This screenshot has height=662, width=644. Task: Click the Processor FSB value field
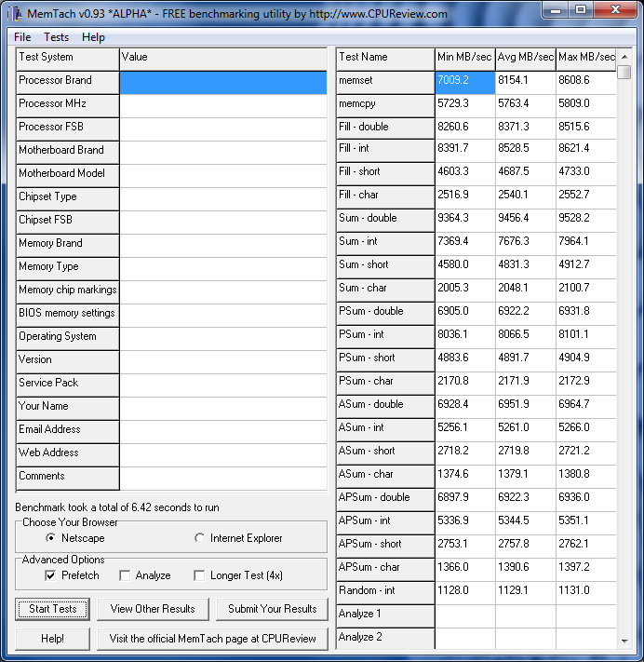point(223,129)
